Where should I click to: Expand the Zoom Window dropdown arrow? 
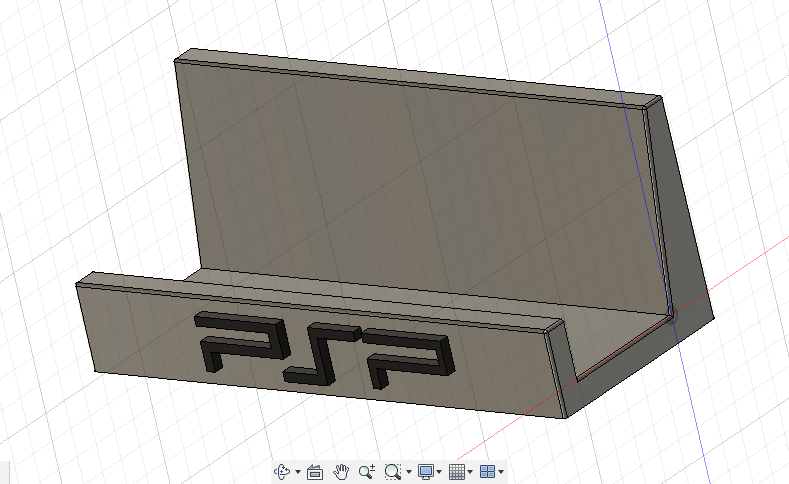coord(408,472)
